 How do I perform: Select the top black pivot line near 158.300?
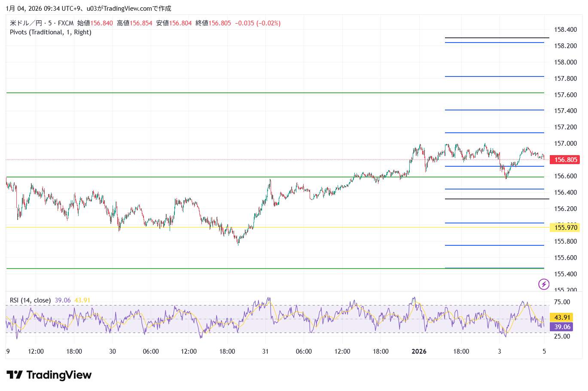point(494,38)
